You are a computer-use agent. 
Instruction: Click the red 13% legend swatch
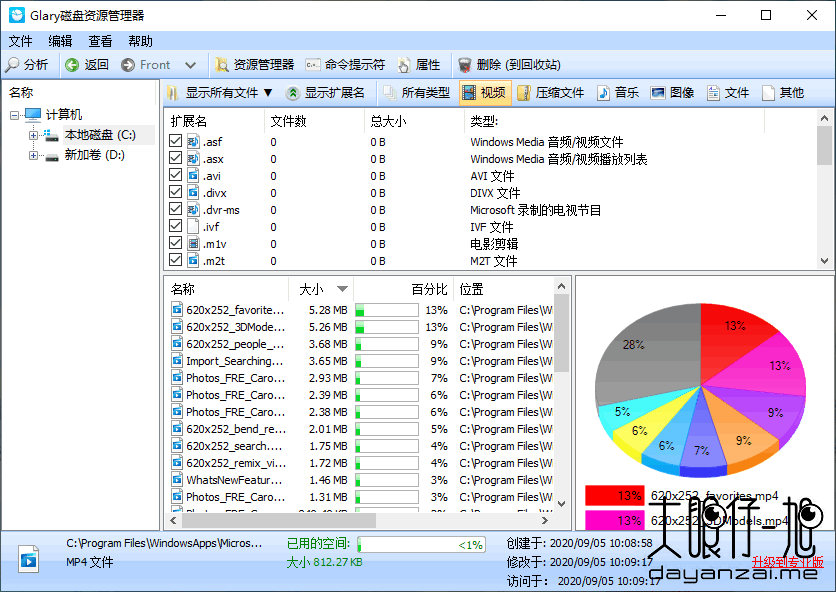pyautogui.click(x=615, y=495)
